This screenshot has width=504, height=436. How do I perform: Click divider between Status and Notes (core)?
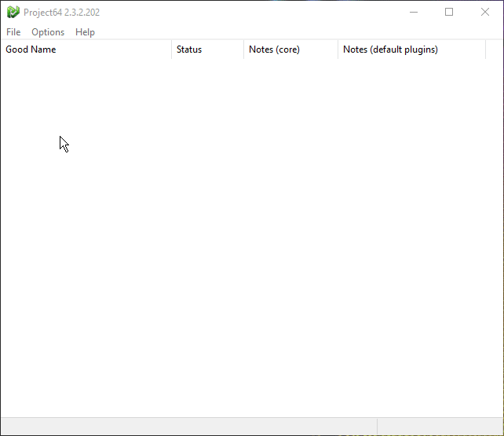pos(243,49)
